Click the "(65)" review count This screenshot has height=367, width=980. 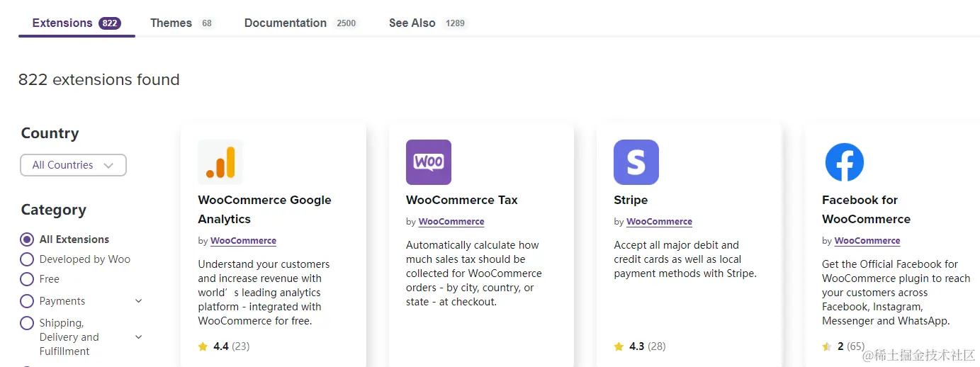pyautogui.click(x=856, y=346)
